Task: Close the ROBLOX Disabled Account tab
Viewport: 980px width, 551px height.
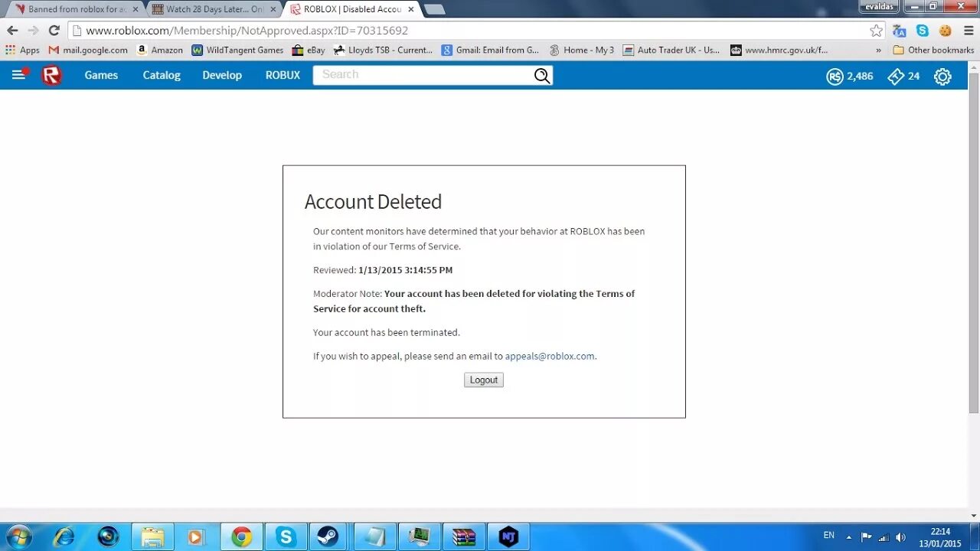Action: pos(410,9)
